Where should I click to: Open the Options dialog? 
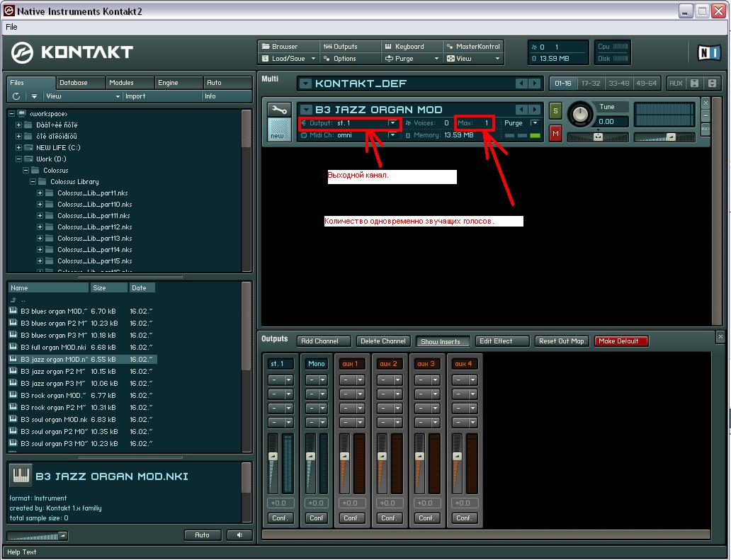point(350,59)
